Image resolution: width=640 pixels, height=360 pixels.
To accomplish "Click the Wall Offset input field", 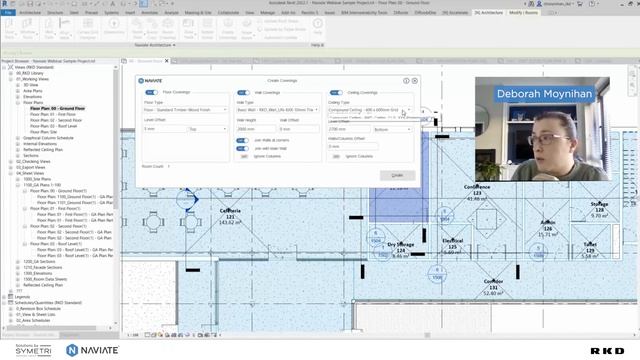I will [299, 129].
